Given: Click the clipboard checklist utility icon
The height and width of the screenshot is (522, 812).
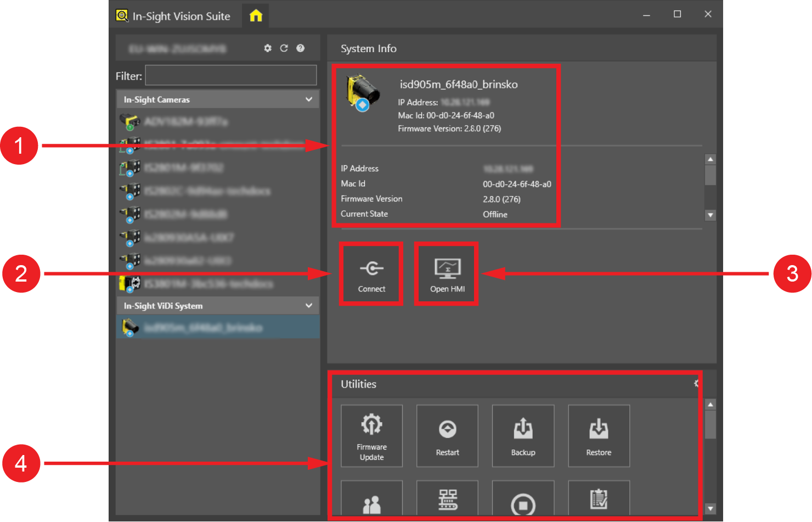Looking at the screenshot, I should pos(599,500).
